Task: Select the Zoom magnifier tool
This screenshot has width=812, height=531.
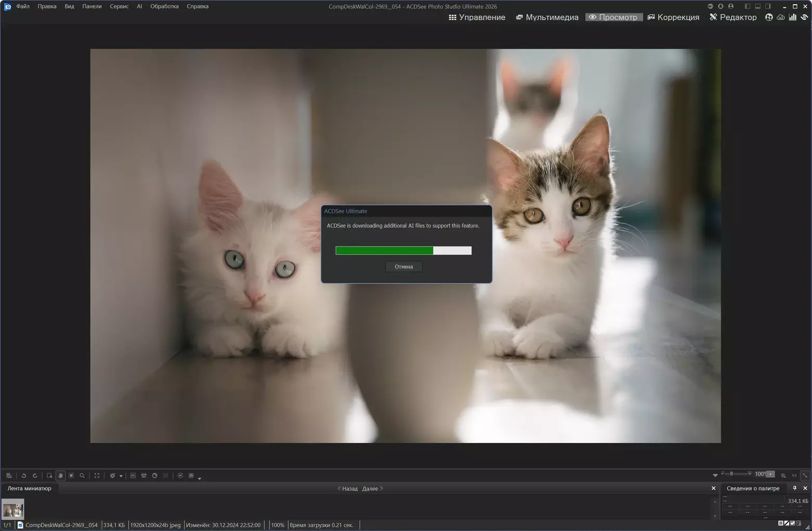Action: click(x=82, y=476)
